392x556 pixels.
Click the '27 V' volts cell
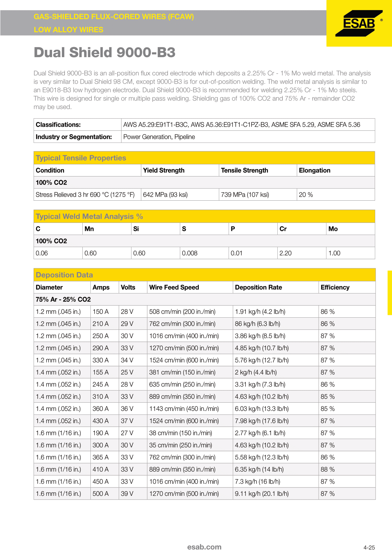[133, 433]
